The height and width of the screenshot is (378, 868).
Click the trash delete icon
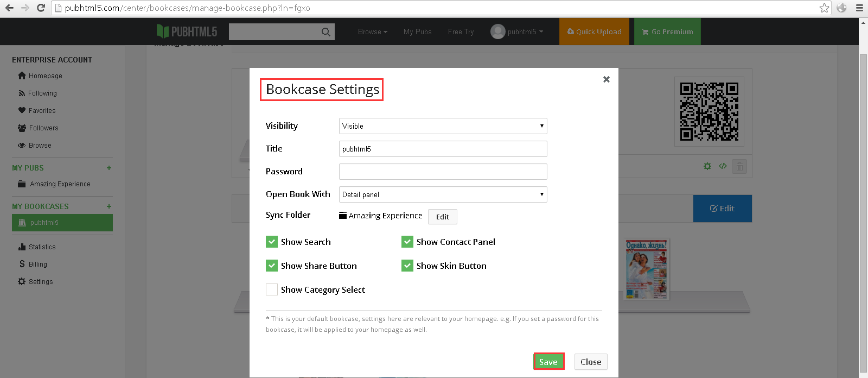tap(739, 166)
